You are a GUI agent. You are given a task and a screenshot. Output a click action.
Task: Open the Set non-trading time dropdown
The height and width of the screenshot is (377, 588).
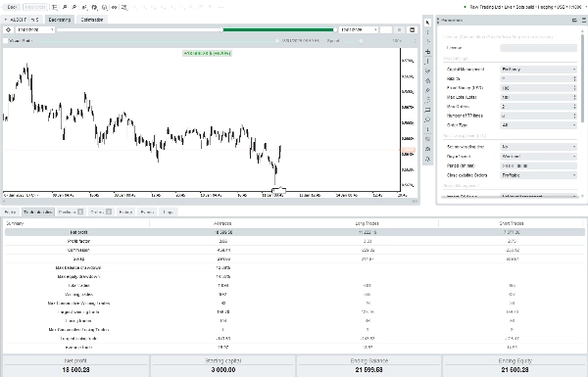[x=538, y=147]
